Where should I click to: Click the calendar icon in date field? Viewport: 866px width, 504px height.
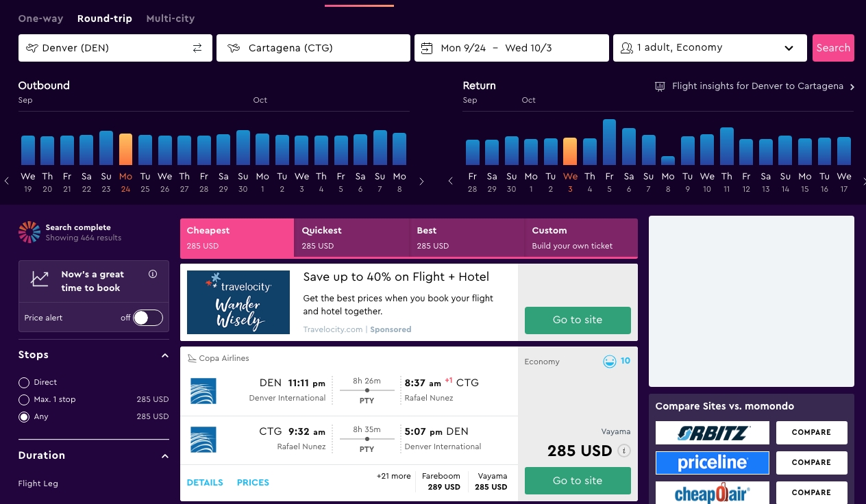[427, 48]
